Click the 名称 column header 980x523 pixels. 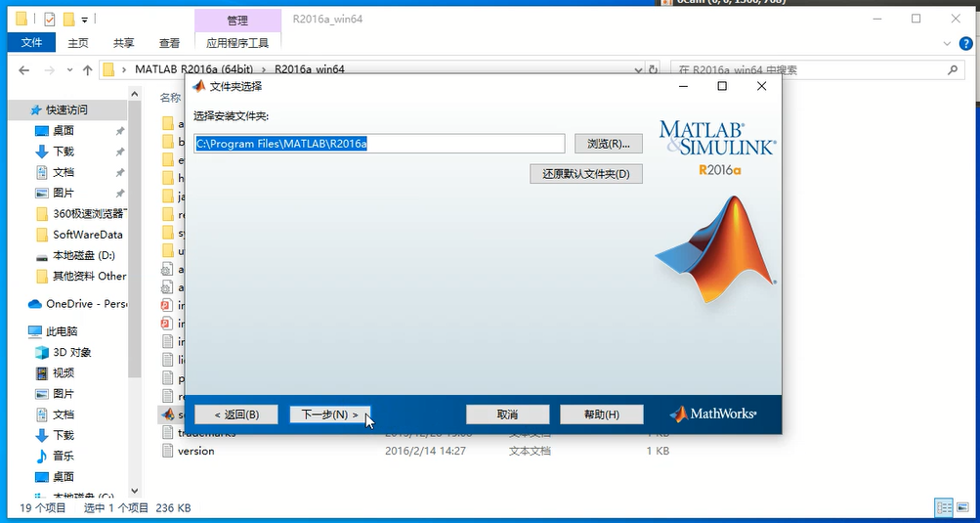[x=170, y=97]
